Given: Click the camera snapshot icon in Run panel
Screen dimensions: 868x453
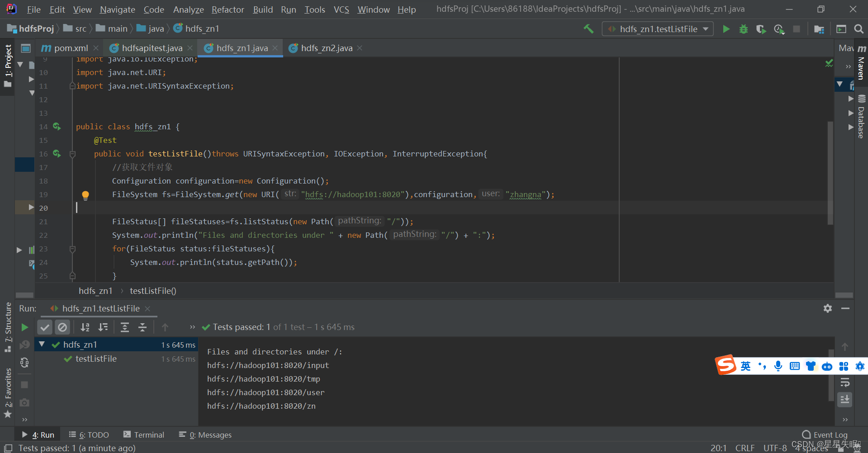Looking at the screenshot, I should pos(24,402).
